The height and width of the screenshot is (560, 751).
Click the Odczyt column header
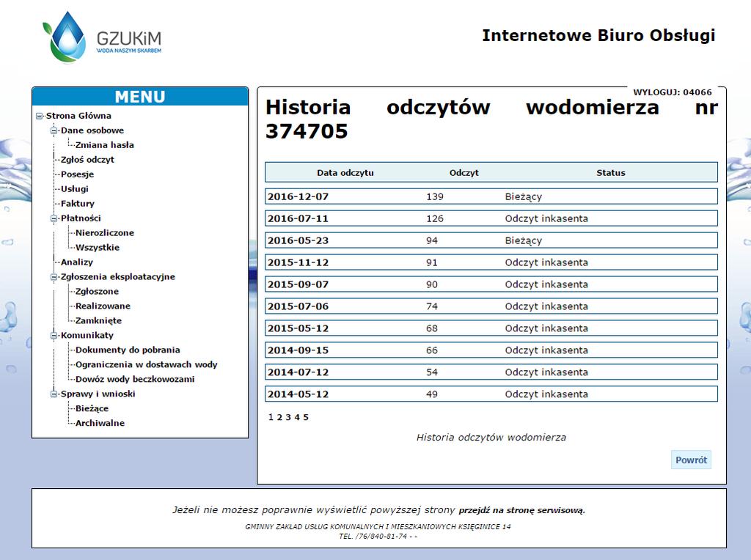(x=464, y=173)
